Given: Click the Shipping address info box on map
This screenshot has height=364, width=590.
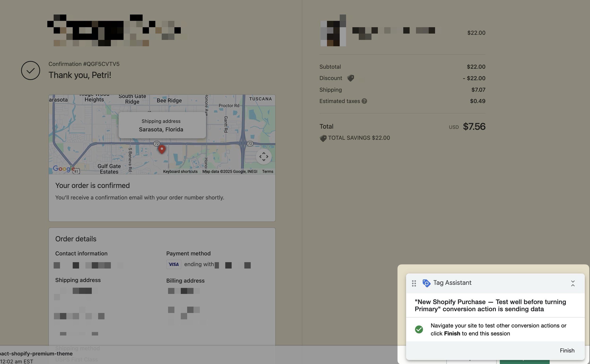Looking at the screenshot, I should click(x=162, y=125).
